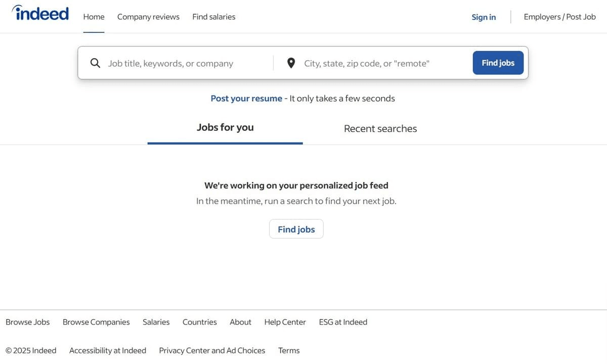607x364 pixels.
Task: Open Find salaries
Action: tap(213, 16)
